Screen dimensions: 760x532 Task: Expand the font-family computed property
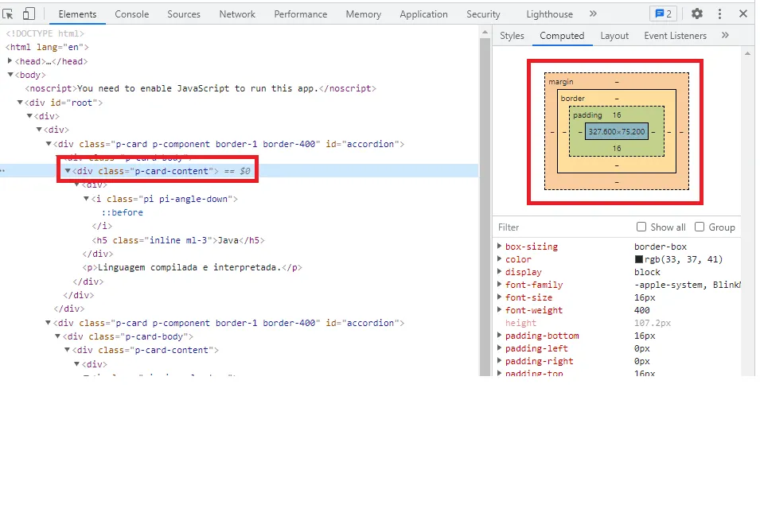pos(499,285)
